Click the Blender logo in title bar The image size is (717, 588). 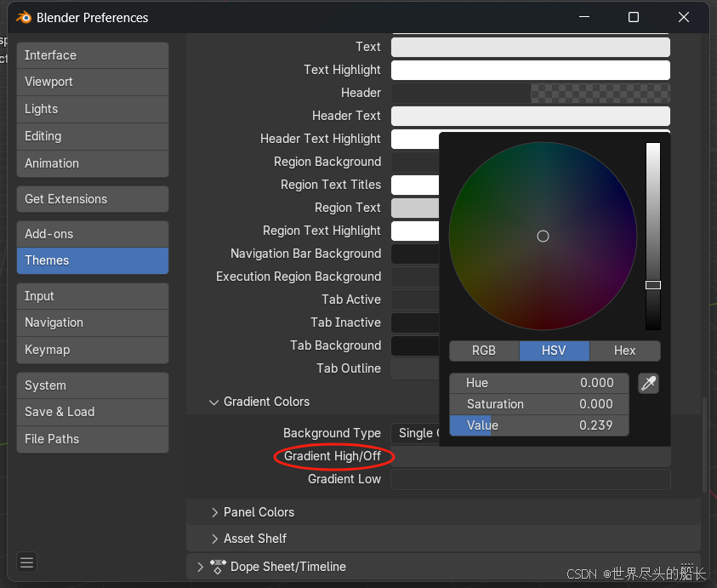(x=23, y=17)
